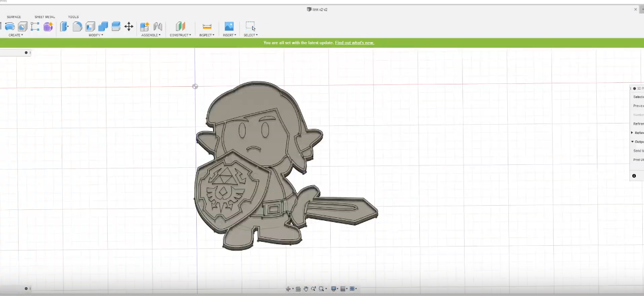Switch to the Surface tab
The image size is (644, 296).
tap(13, 17)
